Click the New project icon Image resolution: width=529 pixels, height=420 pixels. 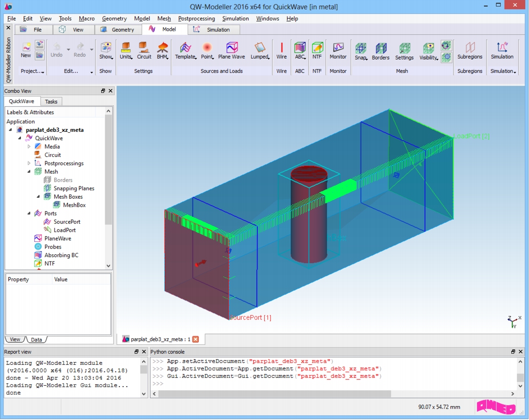26,47
